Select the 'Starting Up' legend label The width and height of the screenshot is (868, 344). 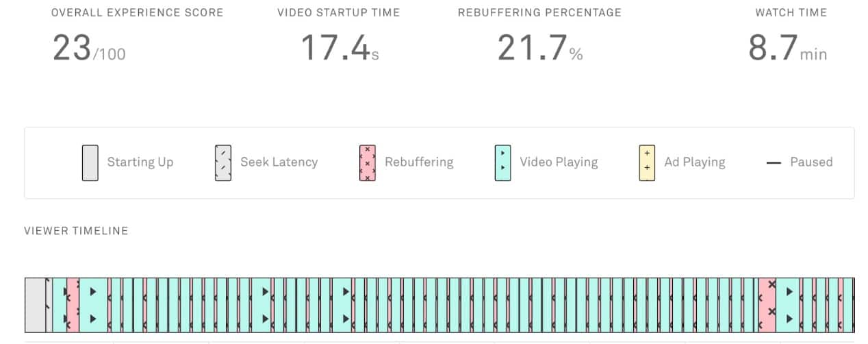pyautogui.click(x=140, y=162)
